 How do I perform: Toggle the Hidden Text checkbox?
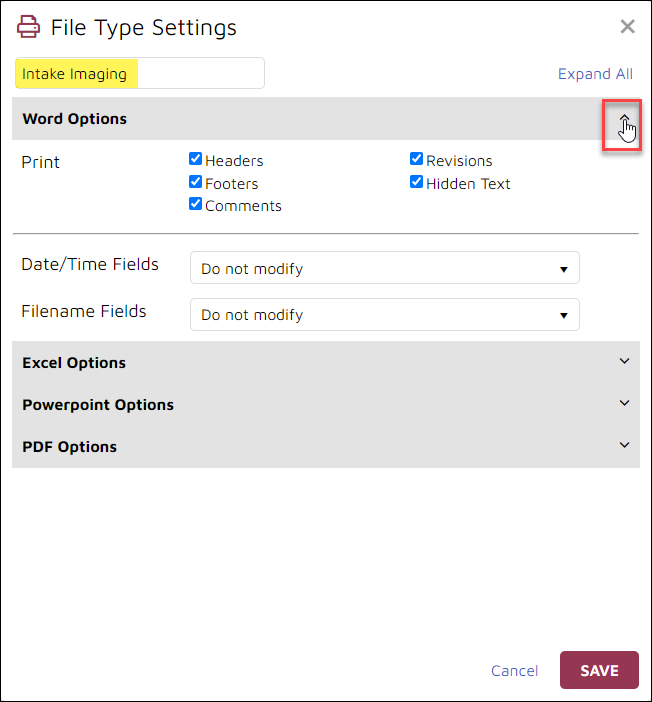pyautogui.click(x=416, y=182)
